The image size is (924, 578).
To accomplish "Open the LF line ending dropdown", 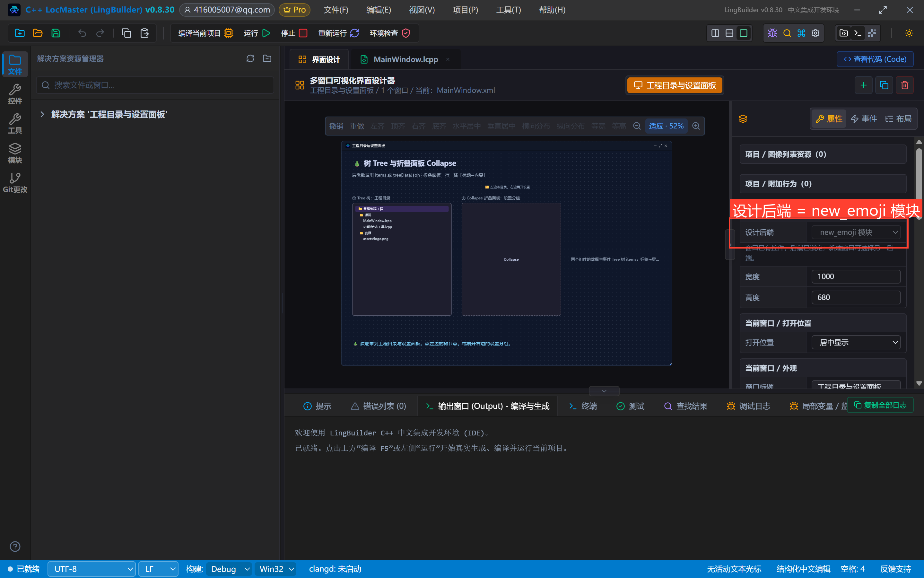I will coord(158,569).
